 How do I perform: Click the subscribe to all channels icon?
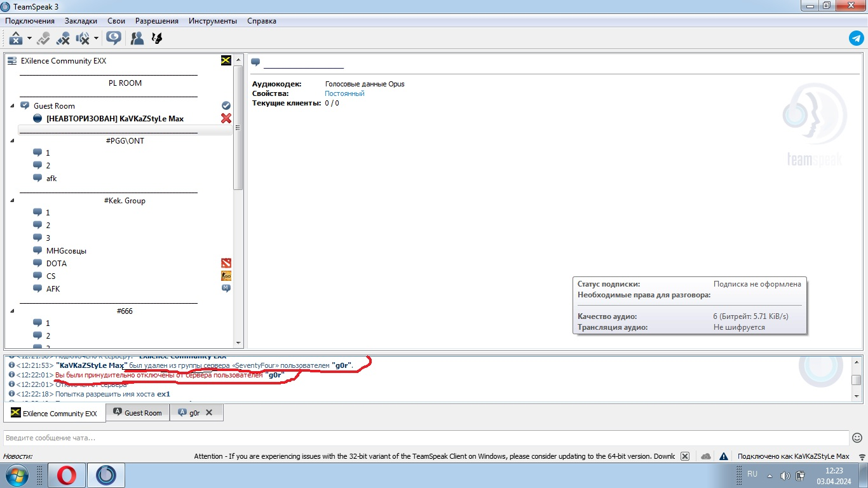coord(114,38)
